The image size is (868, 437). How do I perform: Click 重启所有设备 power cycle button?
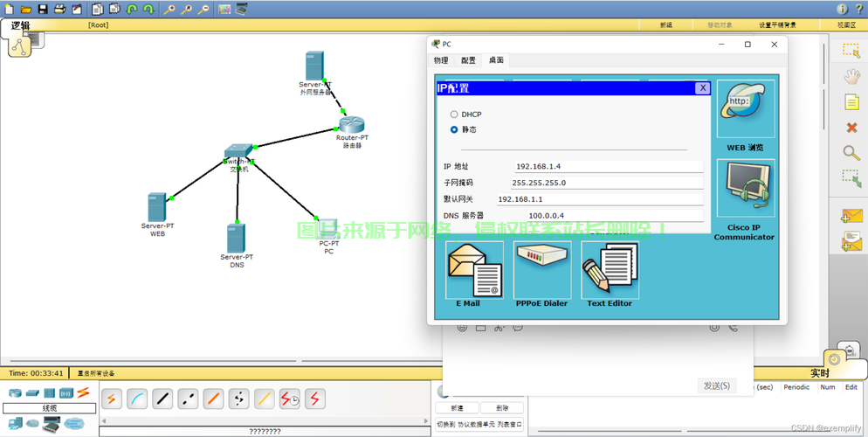click(96, 373)
